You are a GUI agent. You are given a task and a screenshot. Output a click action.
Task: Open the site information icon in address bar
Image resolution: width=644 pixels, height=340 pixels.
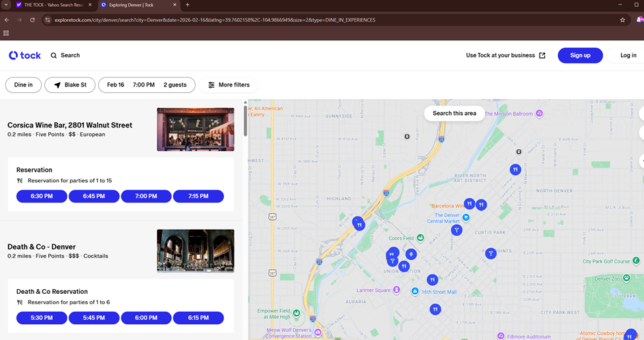coord(48,20)
